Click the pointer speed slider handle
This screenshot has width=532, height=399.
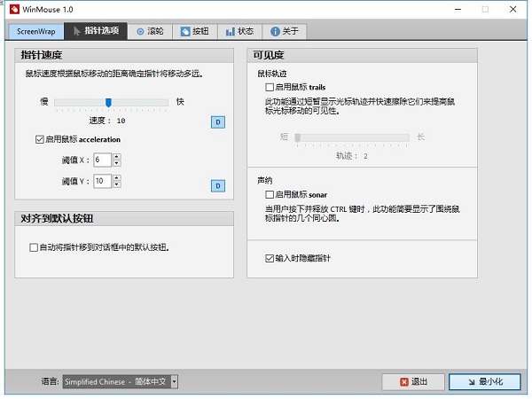[108, 103]
